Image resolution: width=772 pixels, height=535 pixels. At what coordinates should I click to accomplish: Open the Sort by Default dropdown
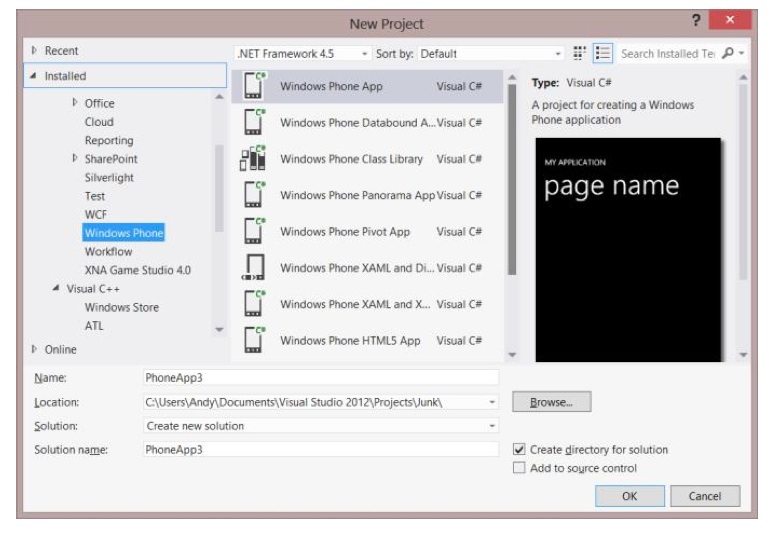pos(490,54)
